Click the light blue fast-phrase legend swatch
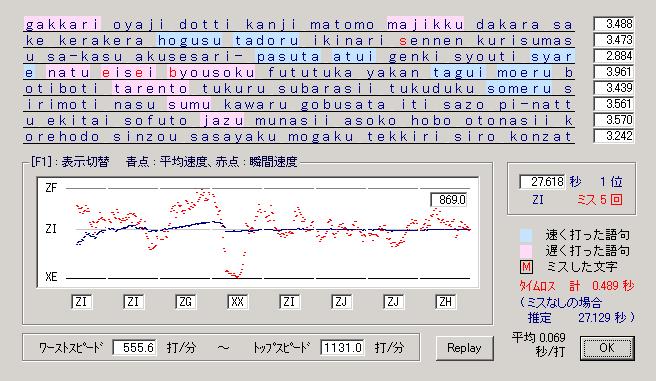Viewport: 656px width, 381px height. click(526, 235)
